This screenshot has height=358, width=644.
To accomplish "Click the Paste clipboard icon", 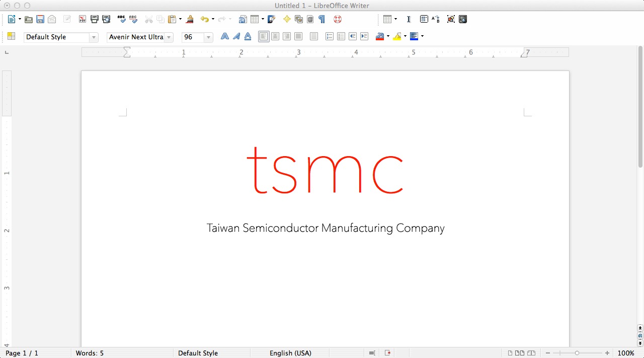I will [172, 19].
